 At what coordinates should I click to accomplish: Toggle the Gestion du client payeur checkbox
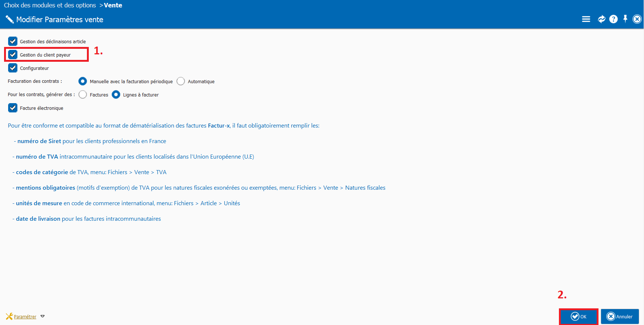(x=13, y=55)
